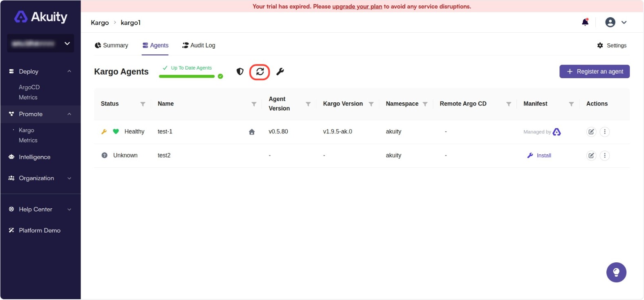Click the wrench icon in agents toolbar
Image resolution: width=644 pixels, height=300 pixels.
[x=280, y=72]
